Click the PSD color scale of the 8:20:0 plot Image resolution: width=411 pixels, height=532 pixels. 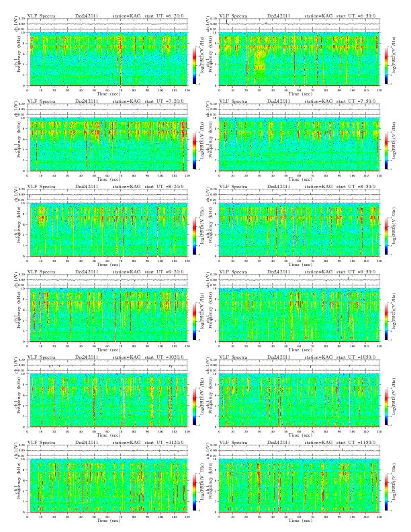(x=194, y=236)
